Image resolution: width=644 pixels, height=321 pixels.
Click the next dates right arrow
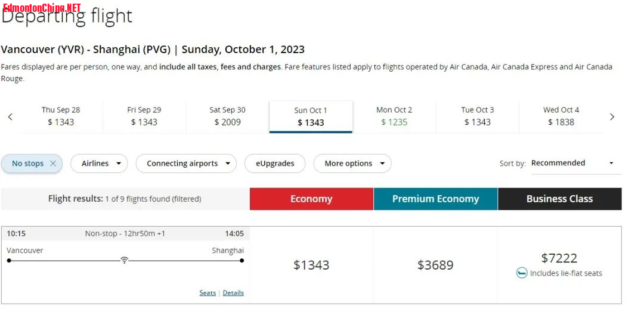pos(612,117)
